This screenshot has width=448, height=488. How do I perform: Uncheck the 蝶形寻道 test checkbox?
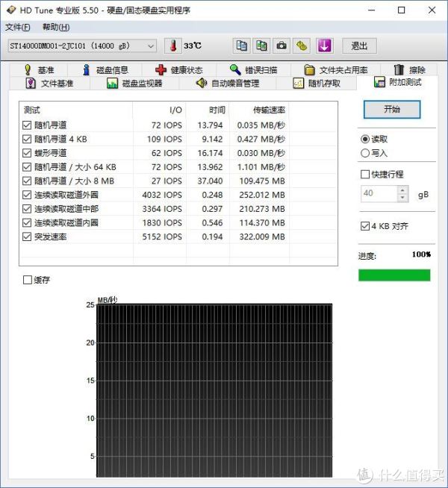(27, 153)
